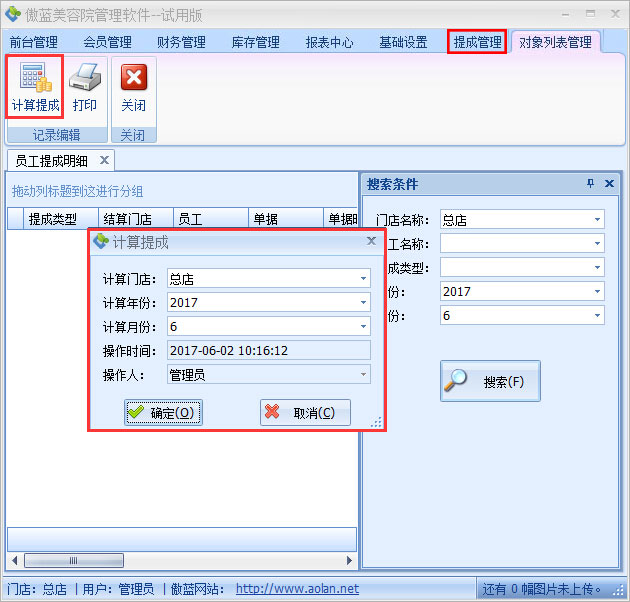Expand the 计算门店 dropdown in the dialog
Viewport: 630px width, 602px height.
[x=363, y=278]
